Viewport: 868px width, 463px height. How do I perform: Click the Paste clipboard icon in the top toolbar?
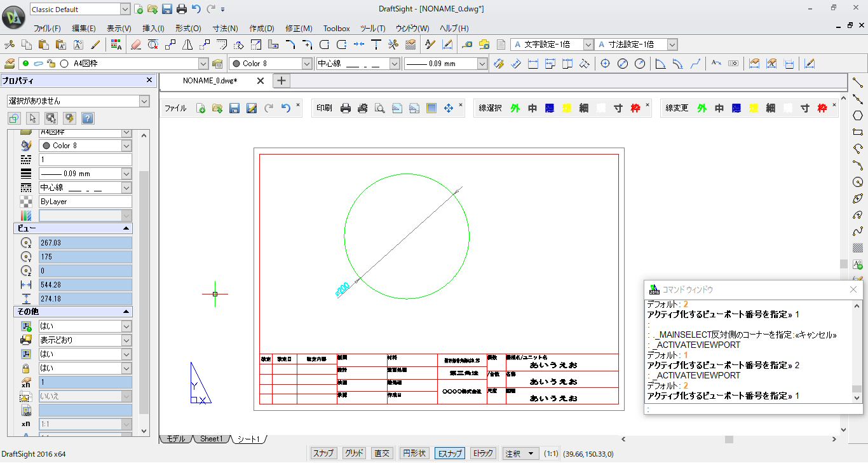(43, 45)
